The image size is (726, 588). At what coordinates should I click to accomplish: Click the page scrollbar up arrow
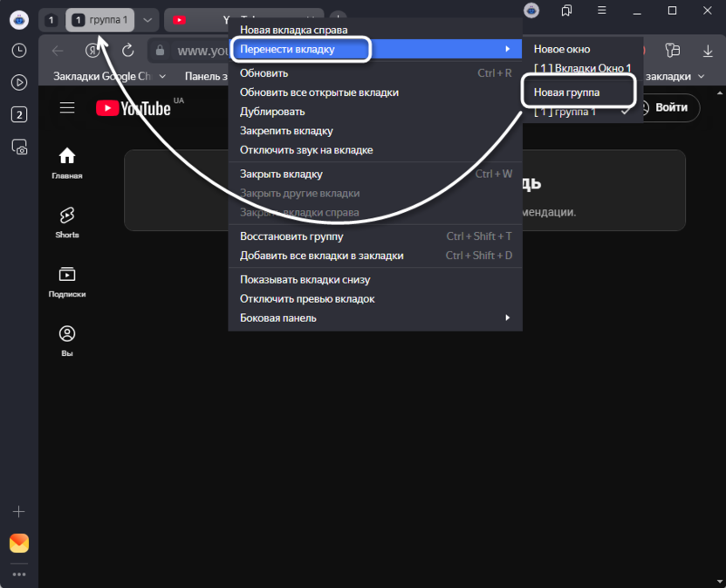click(x=720, y=93)
